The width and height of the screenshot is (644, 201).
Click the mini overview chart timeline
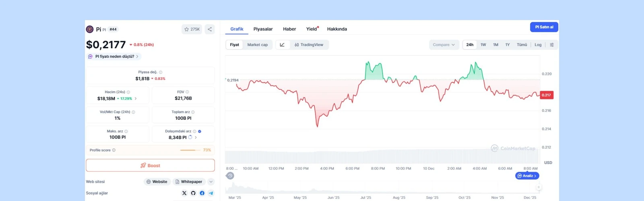click(382, 188)
